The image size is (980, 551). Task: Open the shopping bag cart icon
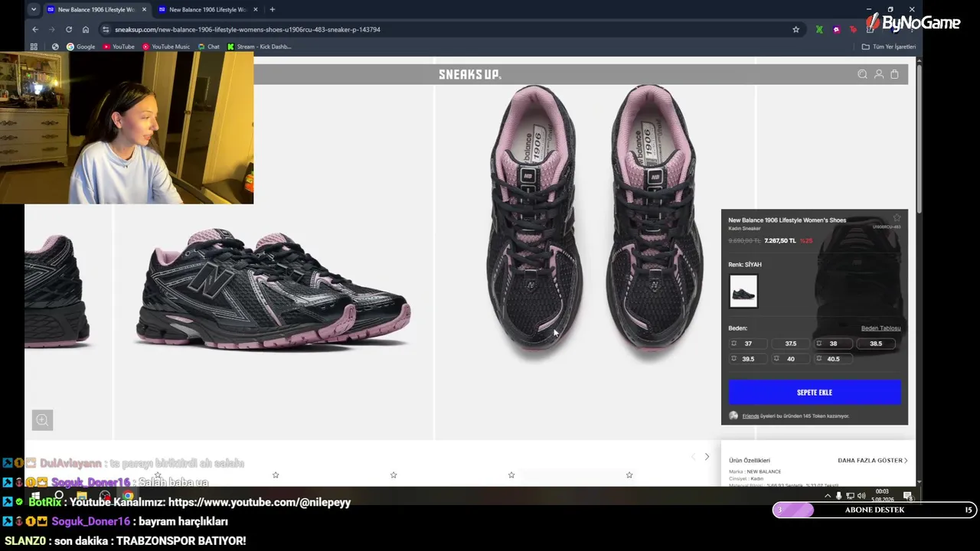[x=894, y=74]
